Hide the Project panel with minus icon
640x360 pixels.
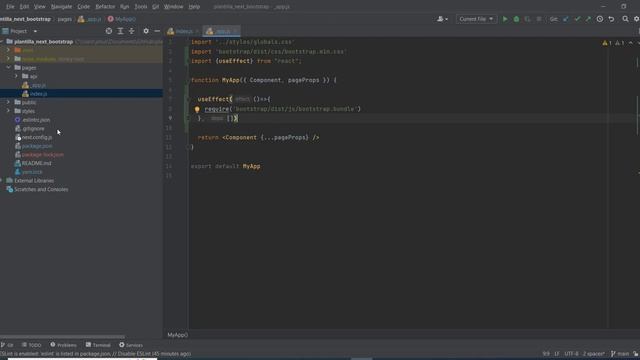coord(157,31)
